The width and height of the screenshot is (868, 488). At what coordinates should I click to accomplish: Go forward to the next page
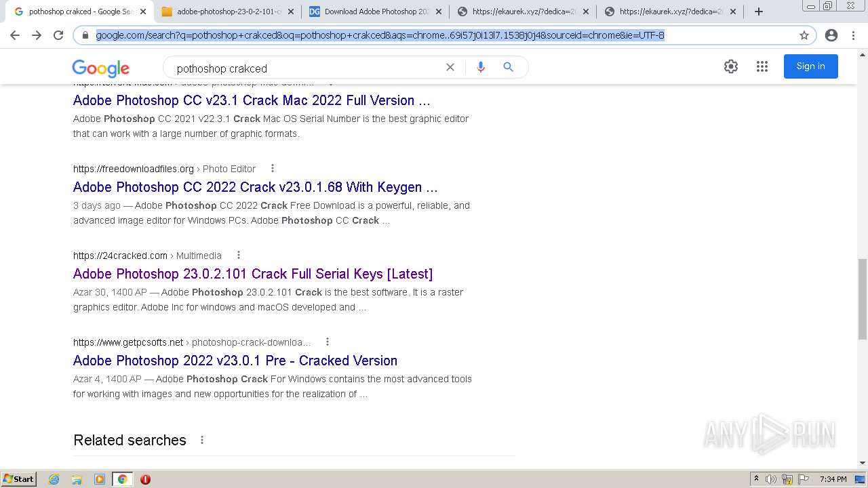pos(37,35)
